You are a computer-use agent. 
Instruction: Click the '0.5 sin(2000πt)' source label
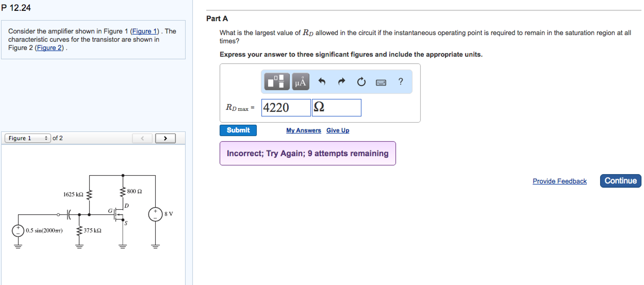tap(44, 231)
